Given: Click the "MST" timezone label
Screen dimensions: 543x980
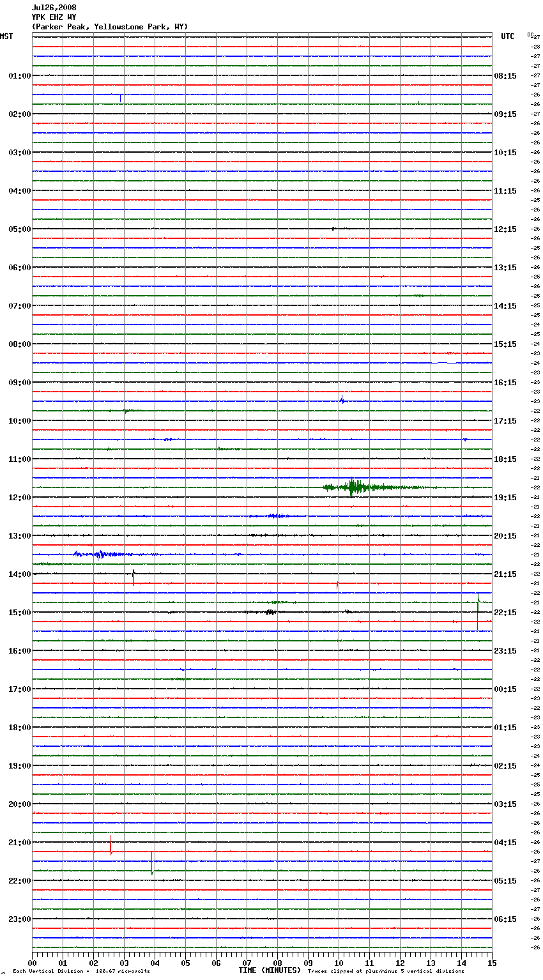Looking at the screenshot, I should point(6,36).
